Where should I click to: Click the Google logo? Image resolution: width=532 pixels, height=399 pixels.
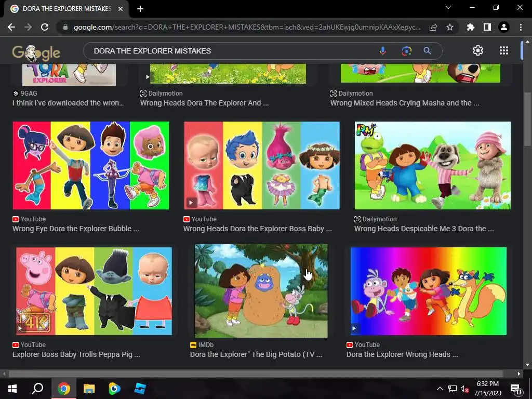(36, 52)
